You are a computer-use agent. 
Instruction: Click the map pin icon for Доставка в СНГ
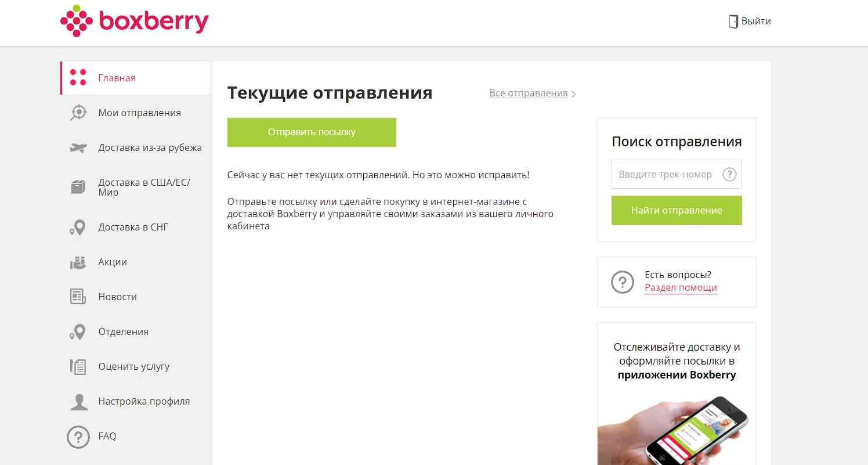[78, 228]
